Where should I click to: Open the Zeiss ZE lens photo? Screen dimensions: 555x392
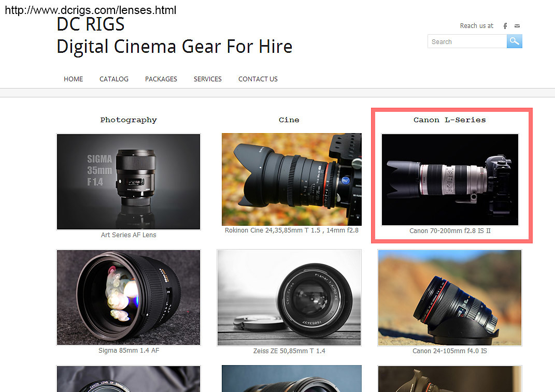289,297
